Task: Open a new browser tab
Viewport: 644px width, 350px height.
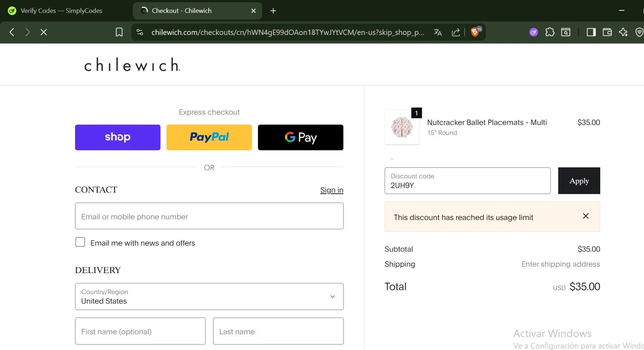Action: tap(273, 11)
